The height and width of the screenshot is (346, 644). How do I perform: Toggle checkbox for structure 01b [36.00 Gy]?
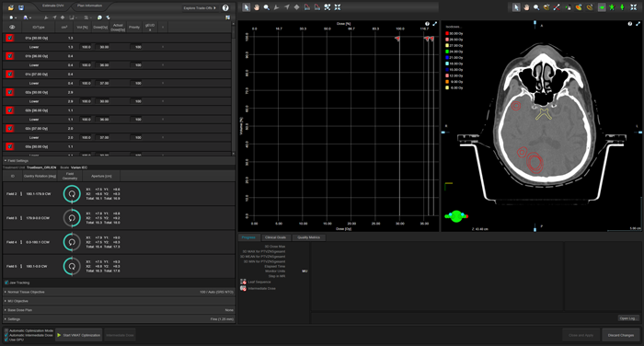(9, 56)
